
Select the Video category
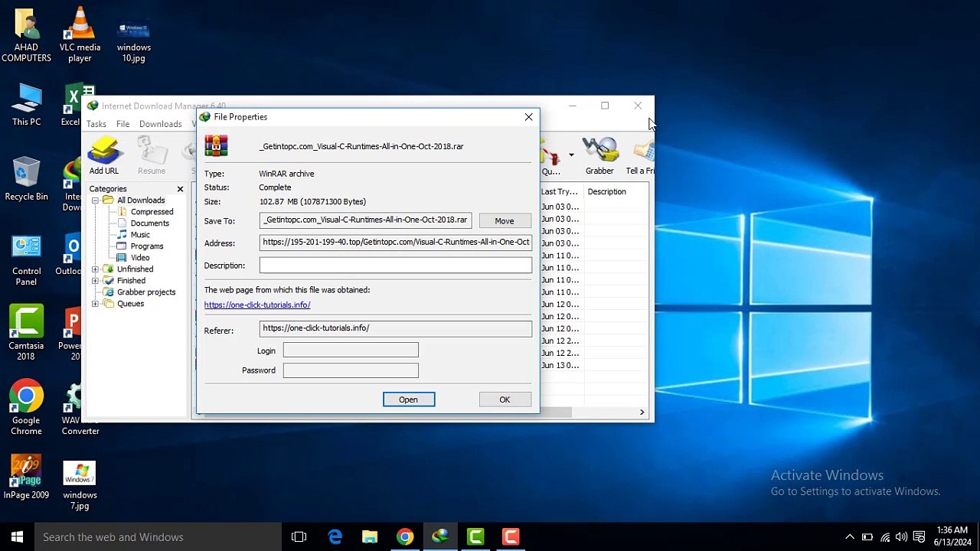click(x=140, y=258)
